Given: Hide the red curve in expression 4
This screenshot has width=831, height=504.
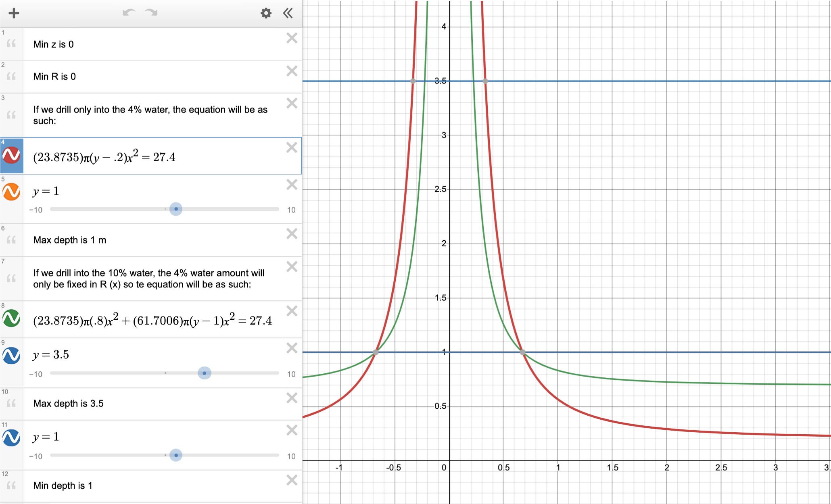Looking at the screenshot, I should tap(11, 155).
